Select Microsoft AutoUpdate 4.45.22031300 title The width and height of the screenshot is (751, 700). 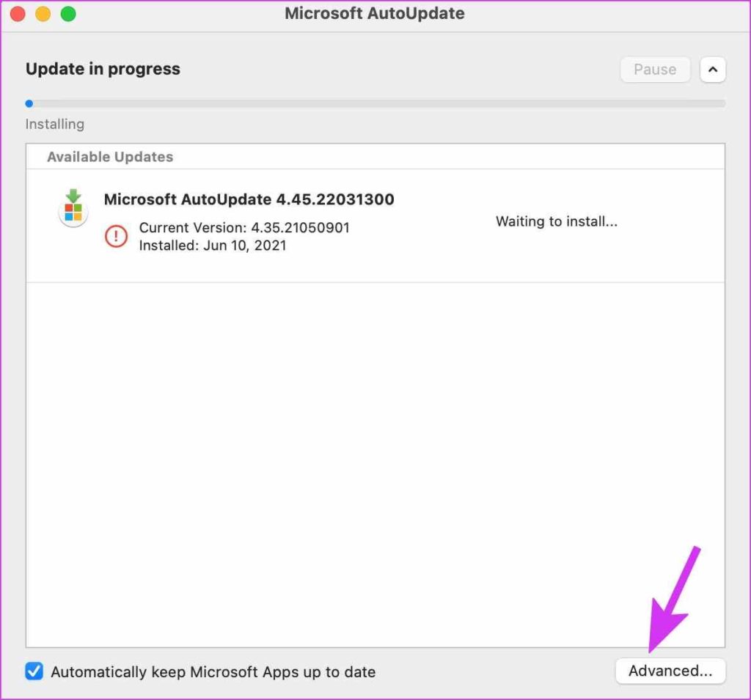click(x=249, y=199)
